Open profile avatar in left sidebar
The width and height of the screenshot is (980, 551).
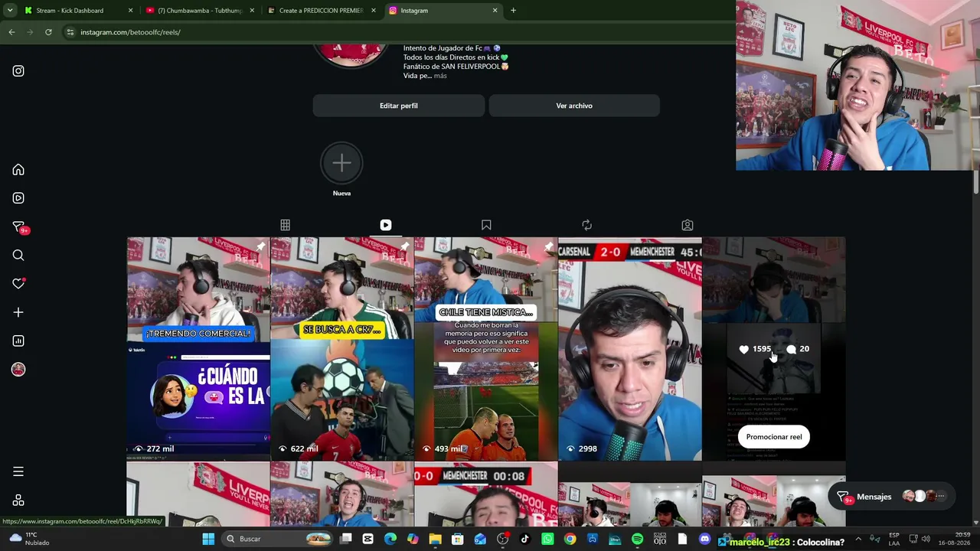pos(18,370)
